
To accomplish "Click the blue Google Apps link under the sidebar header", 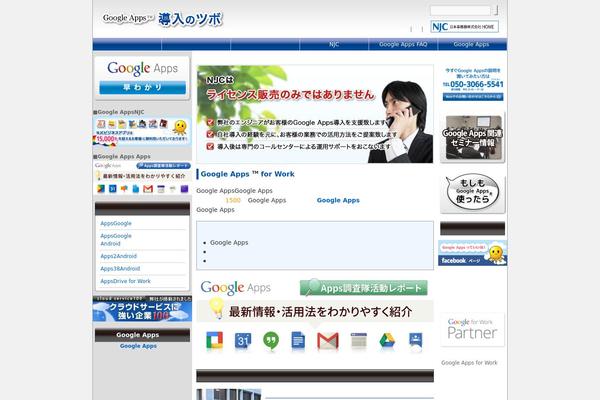I will pyautogui.click(x=138, y=346).
